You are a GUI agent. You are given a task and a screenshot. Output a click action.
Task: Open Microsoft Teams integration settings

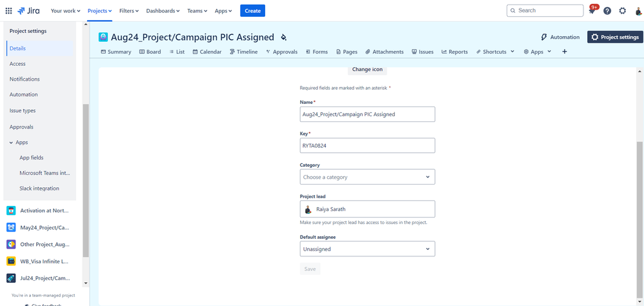click(x=45, y=173)
